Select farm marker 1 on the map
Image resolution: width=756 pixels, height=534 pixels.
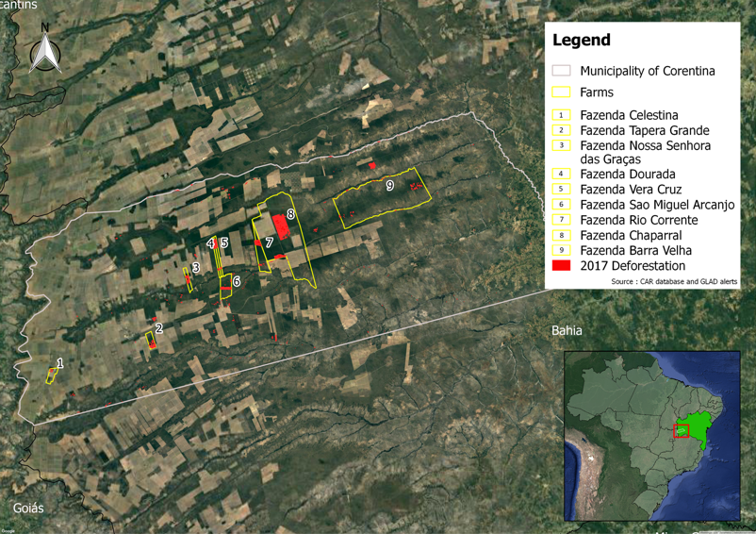click(x=60, y=363)
